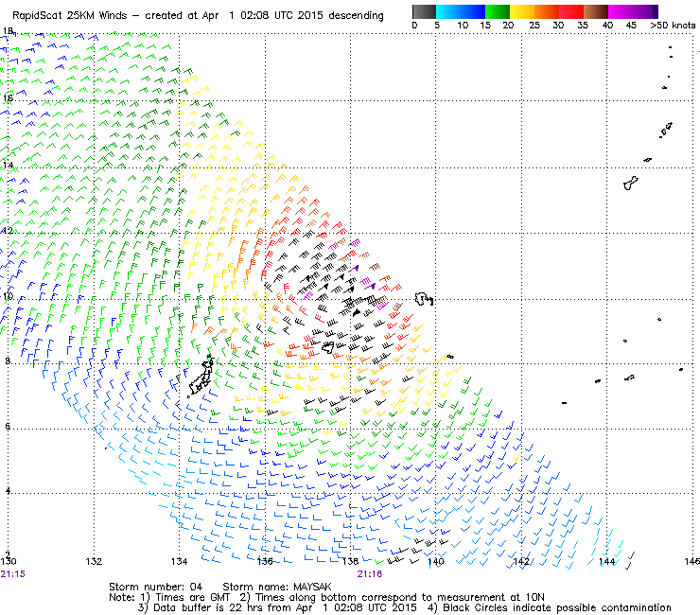Click the latitude label "6"

[x=8, y=426]
